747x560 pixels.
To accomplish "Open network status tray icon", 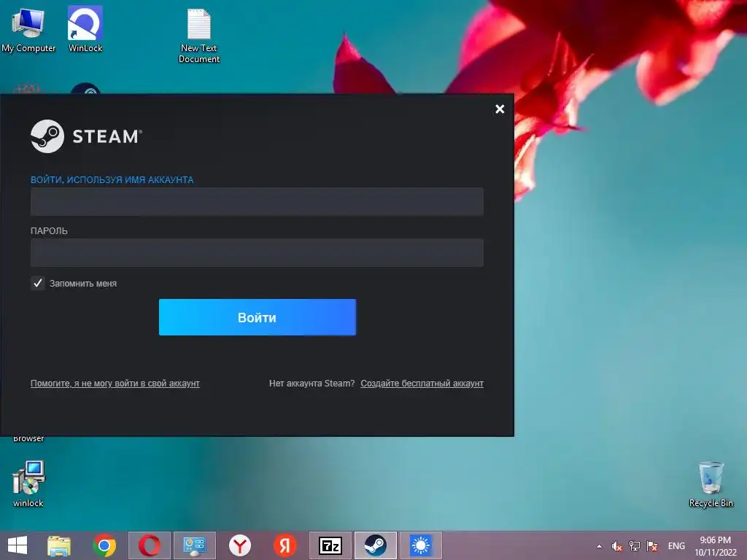I will coord(635,546).
